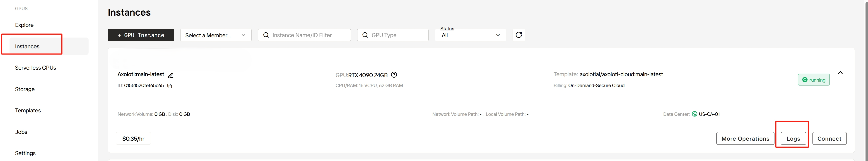Click the Connect button
This screenshot has height=161, width=868.
point(829,138)
